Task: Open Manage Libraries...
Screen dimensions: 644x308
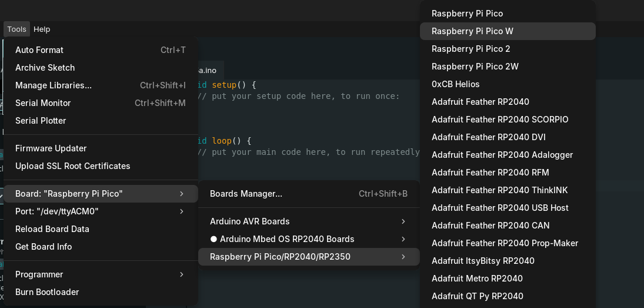Action: click(101, 85)
